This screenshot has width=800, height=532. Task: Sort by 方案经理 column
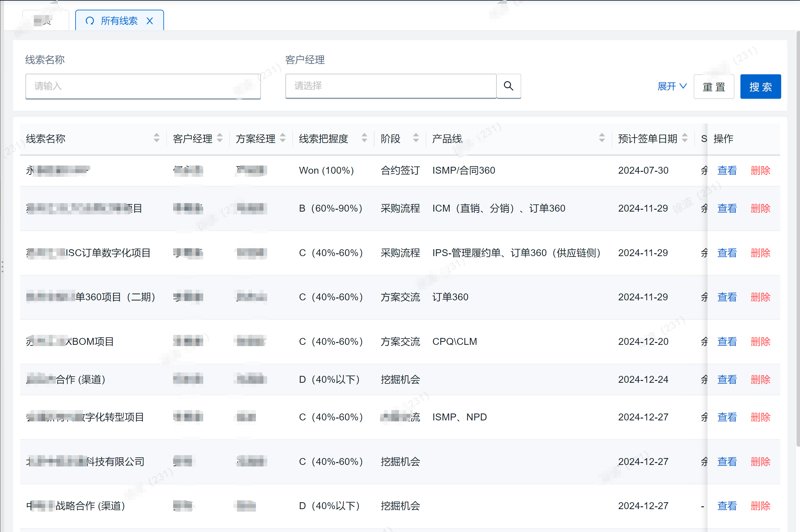tap(283, 138)
